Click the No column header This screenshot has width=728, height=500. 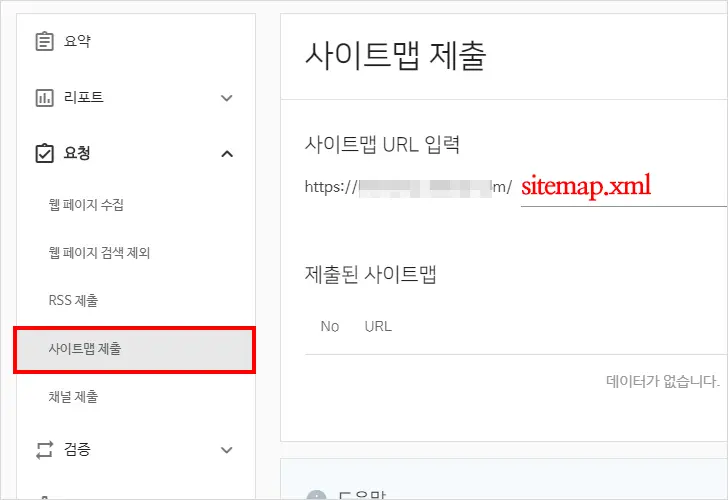point(330,326)
